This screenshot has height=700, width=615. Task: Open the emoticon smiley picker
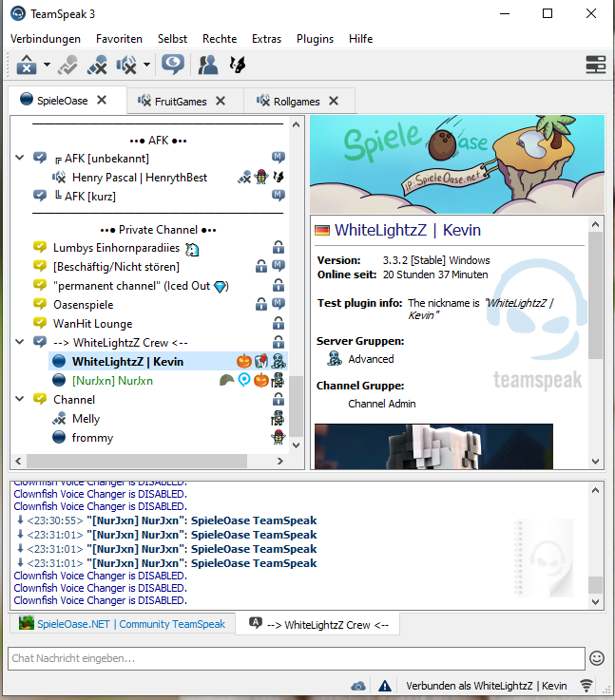click(x=597, y=658)
